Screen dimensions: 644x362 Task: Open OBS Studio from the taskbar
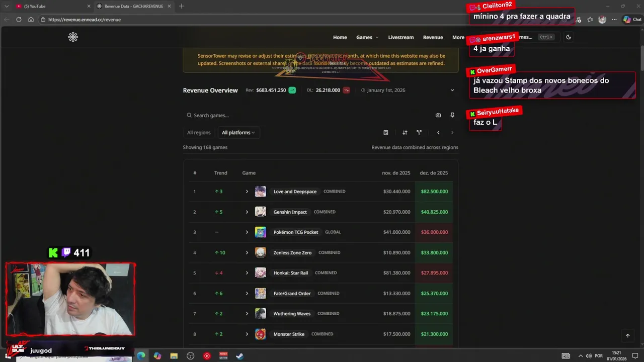190,356
